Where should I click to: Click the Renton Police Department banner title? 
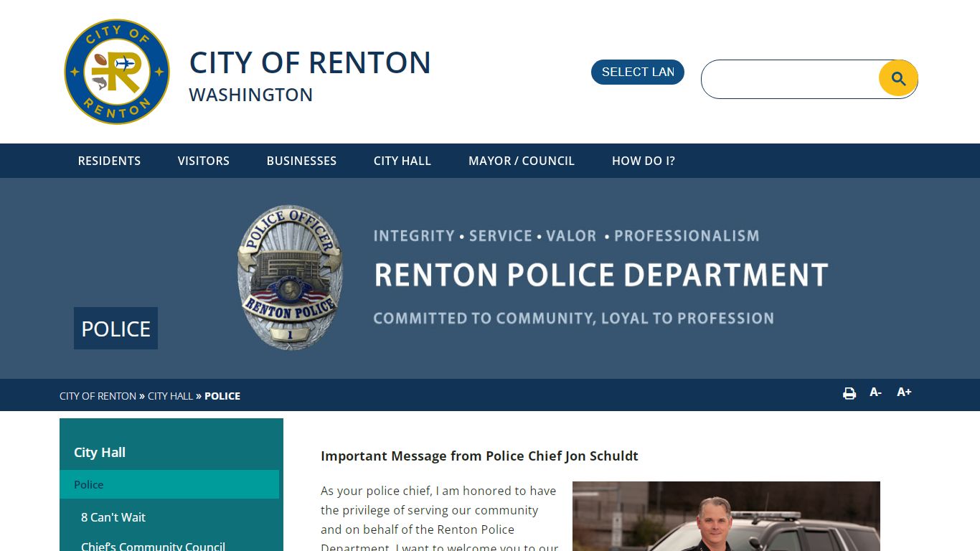pyautogui.click(x=601, y=275)
